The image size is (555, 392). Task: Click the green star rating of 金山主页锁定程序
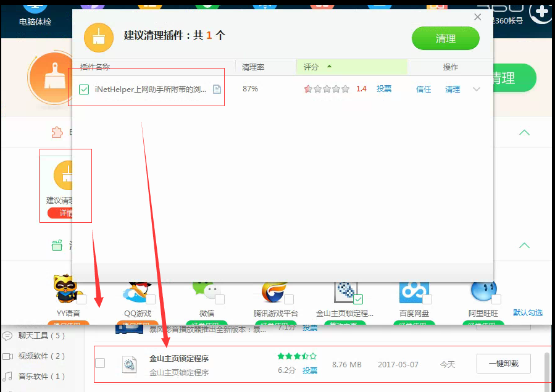click(x=296, y=356)
